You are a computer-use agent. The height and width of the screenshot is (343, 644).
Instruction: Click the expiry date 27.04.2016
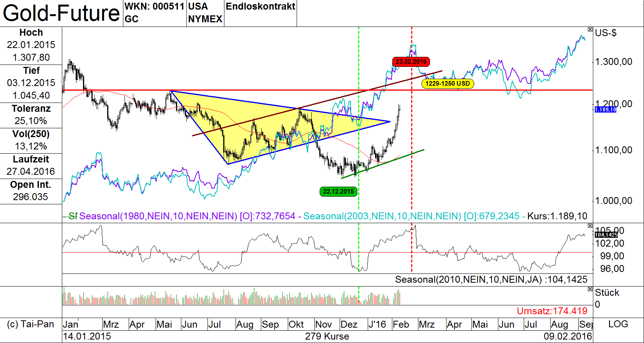click(x=31, y=172)
